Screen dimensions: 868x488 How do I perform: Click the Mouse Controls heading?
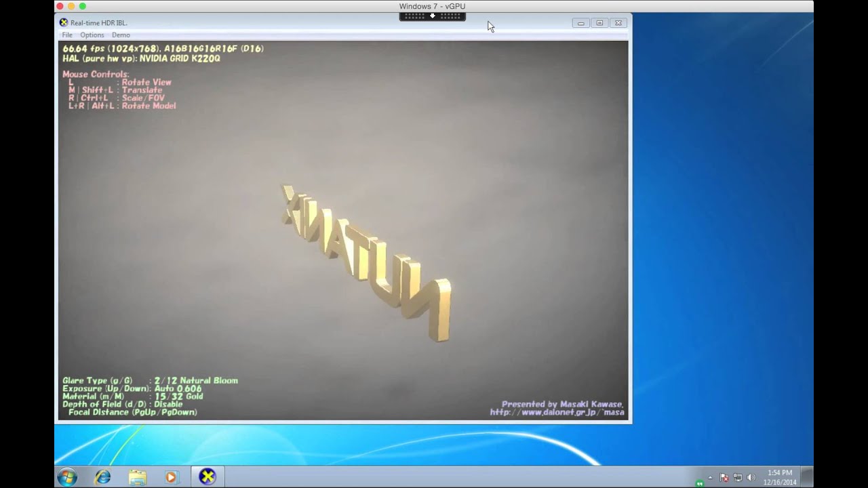(x=96, y=74)
